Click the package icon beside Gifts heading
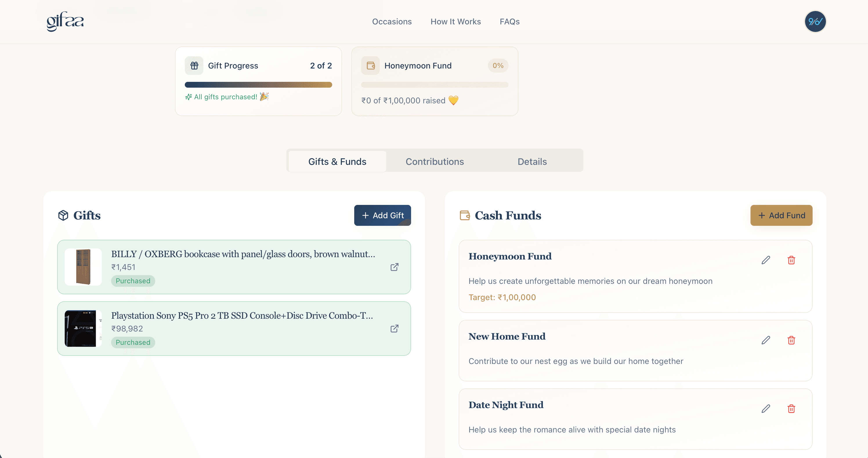Viewport: 868px width, 458px height. click(x=63, y=215)
